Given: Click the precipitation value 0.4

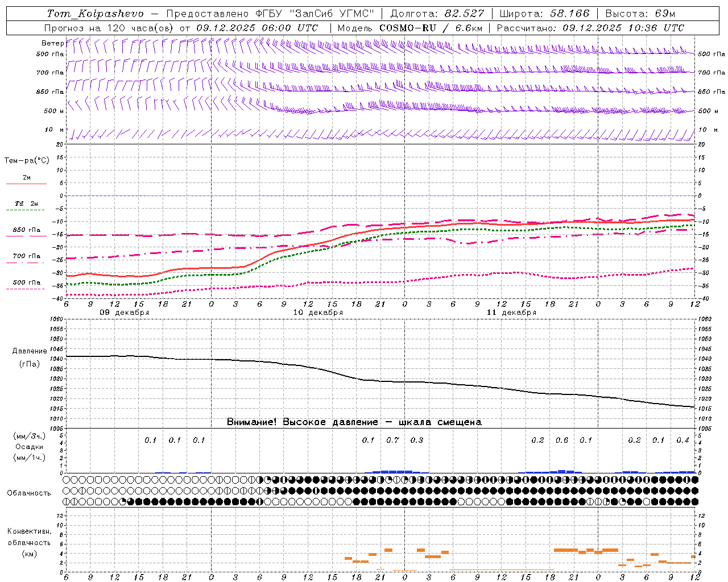Looking at the screenshot, I should [x=682, y=440].
